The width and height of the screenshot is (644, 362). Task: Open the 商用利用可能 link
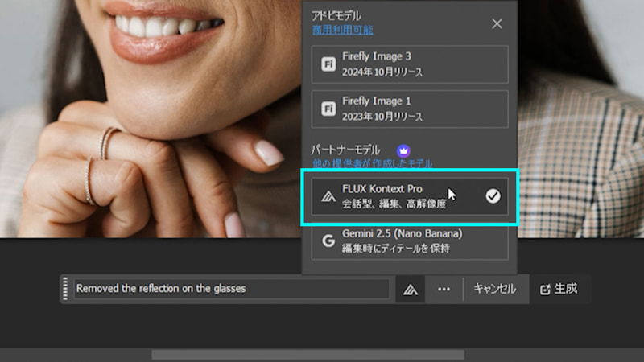click(343, 30)
